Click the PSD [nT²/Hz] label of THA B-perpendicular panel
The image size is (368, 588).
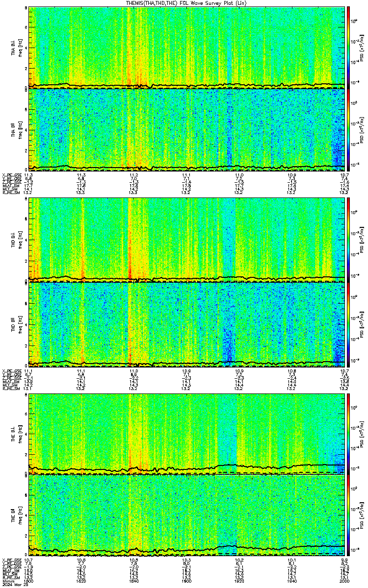pos(362,47)
